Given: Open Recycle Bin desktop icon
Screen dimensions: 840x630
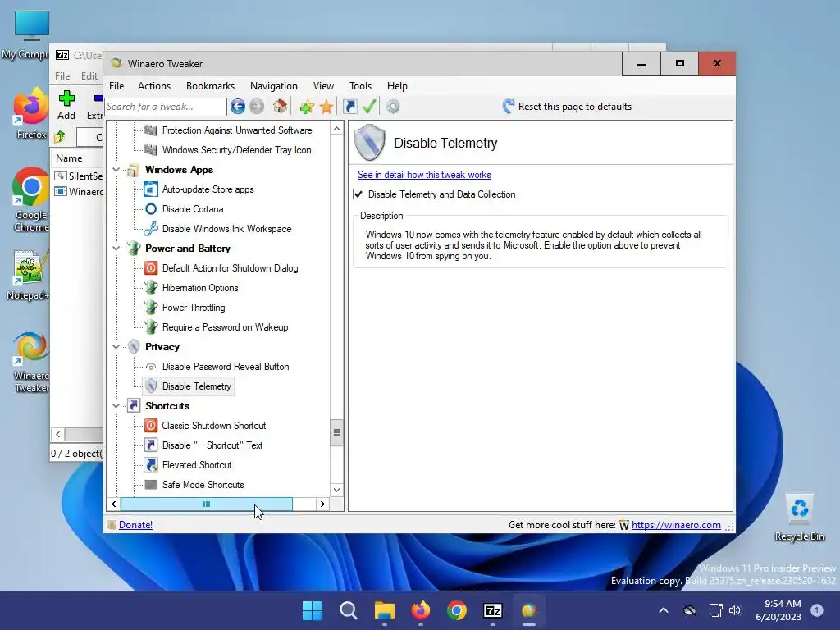Looking at the screenshot, I should point(799,518).
